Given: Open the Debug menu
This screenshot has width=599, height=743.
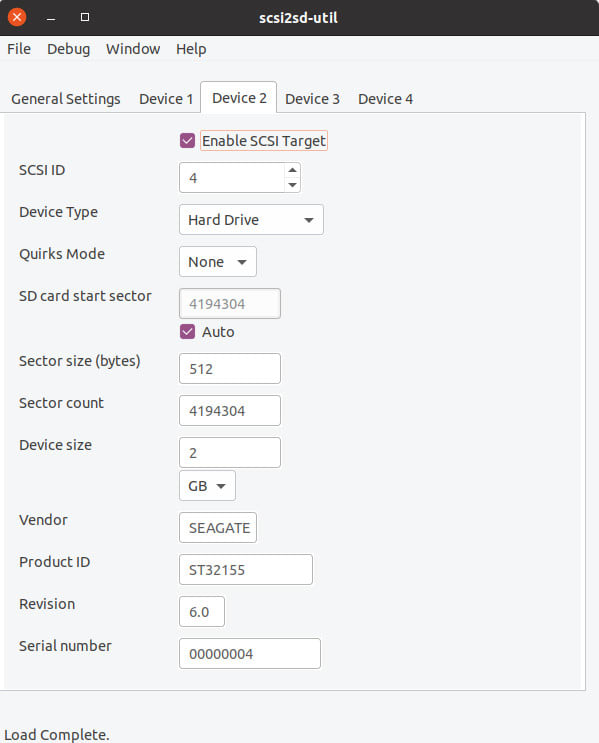Looking at the screenshot, I should [x=68, y=49].
